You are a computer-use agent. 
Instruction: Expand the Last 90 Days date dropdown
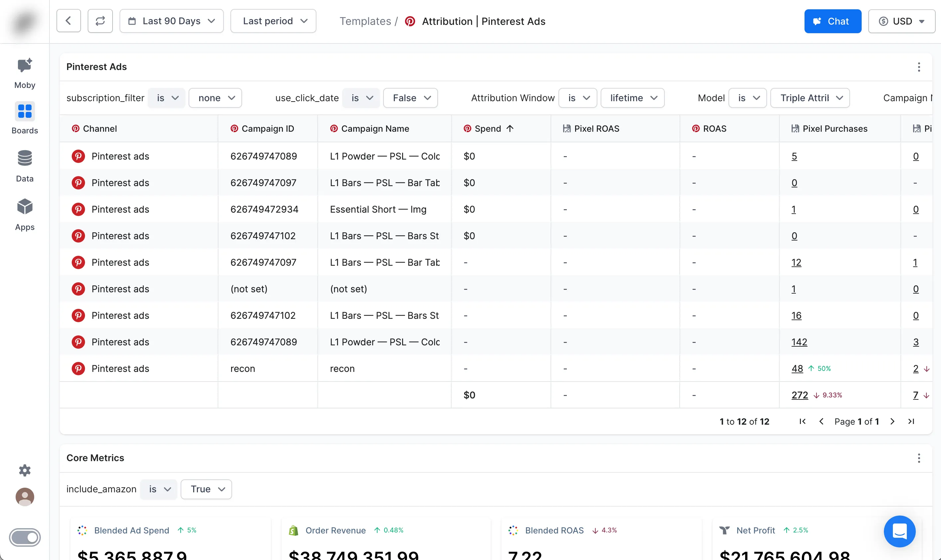tap(171, 21)
